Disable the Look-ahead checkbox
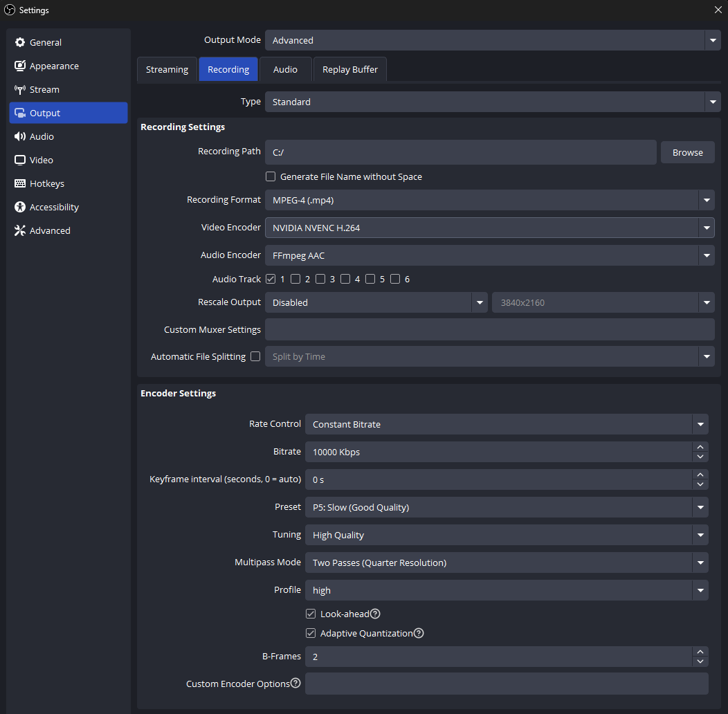This screenshot has width=728, height=714. click(311, 614)
